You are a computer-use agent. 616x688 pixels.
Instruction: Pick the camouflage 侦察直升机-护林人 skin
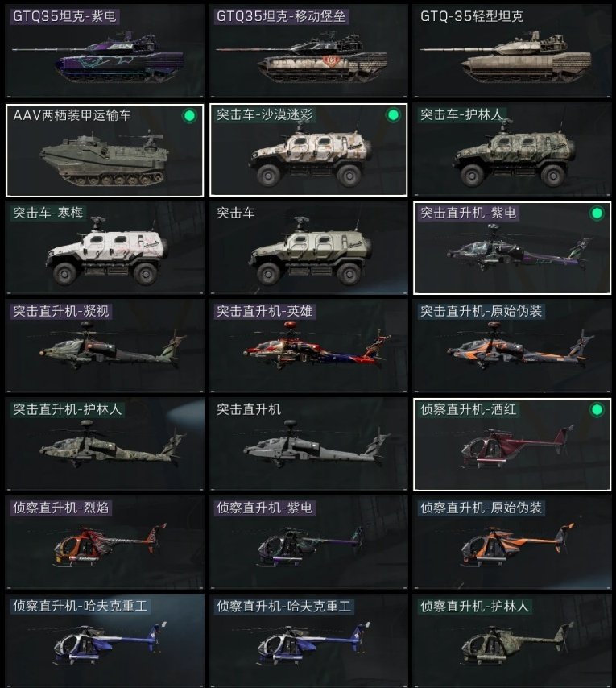pyautogui.click(x=512, y=641)
